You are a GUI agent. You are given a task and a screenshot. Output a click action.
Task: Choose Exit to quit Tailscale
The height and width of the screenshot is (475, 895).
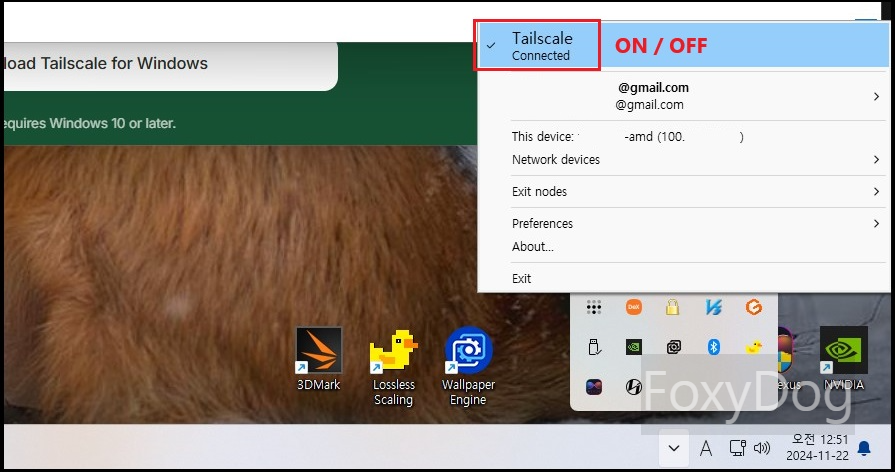point(683,279)
